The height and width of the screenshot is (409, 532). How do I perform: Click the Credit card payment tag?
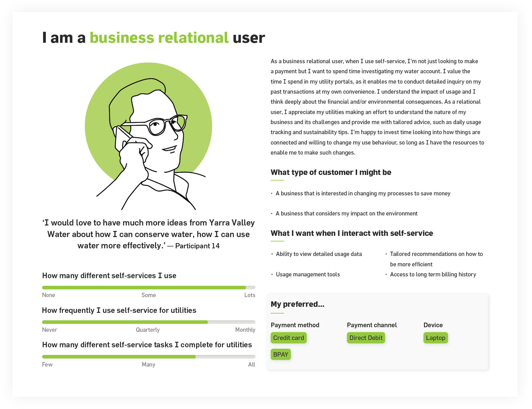[288, 338]
